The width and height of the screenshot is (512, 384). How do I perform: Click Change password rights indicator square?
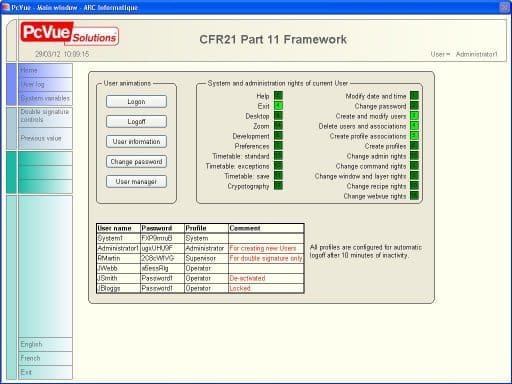tap(414, 106)
